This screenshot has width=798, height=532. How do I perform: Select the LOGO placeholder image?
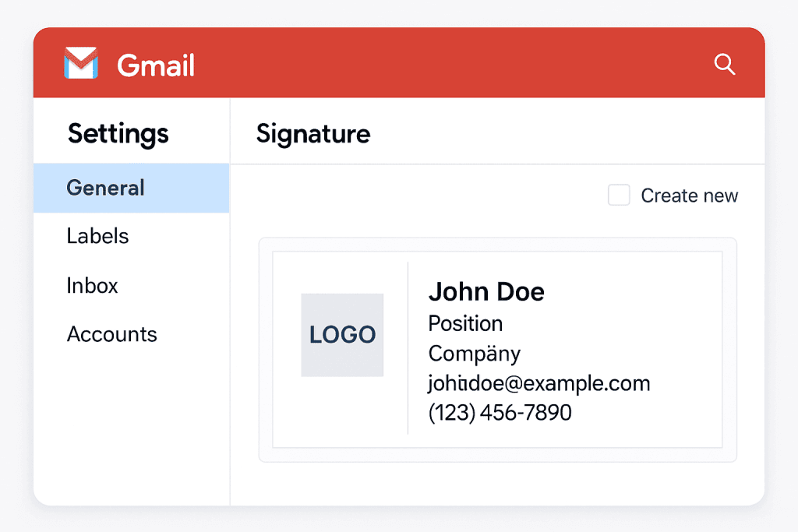click(342, 335)
